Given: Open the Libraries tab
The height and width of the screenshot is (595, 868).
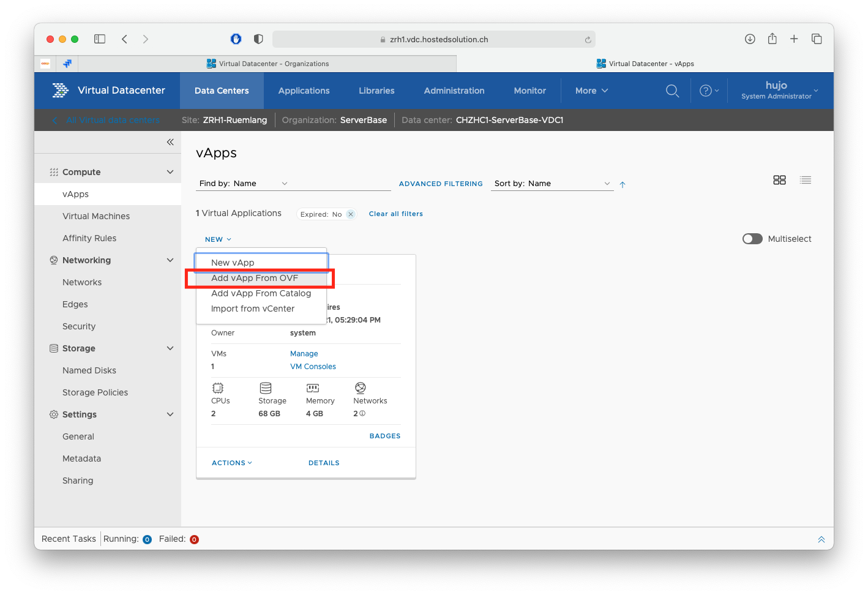Looking at the screenshot, I should pyautogui.click(x=376, y=91).
